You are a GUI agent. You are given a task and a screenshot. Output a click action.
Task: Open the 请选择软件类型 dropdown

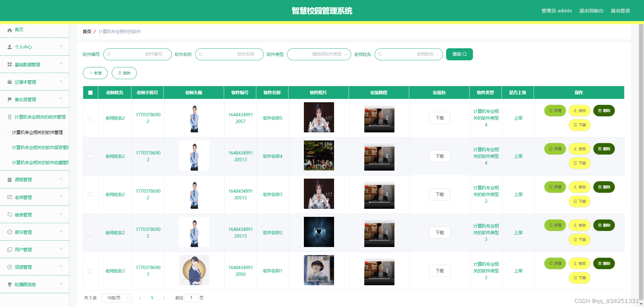(319, 54)
